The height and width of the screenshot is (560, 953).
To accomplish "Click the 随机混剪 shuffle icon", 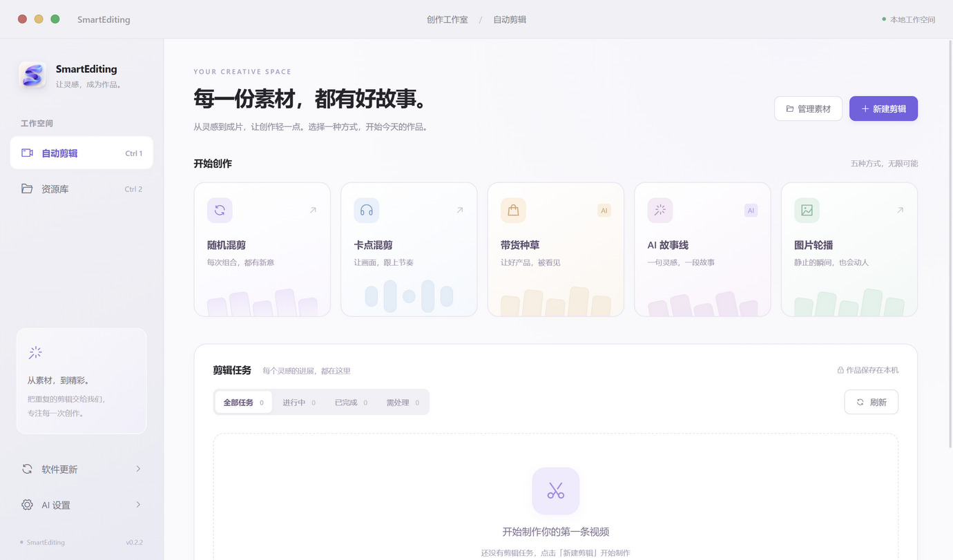I will 220,211.
